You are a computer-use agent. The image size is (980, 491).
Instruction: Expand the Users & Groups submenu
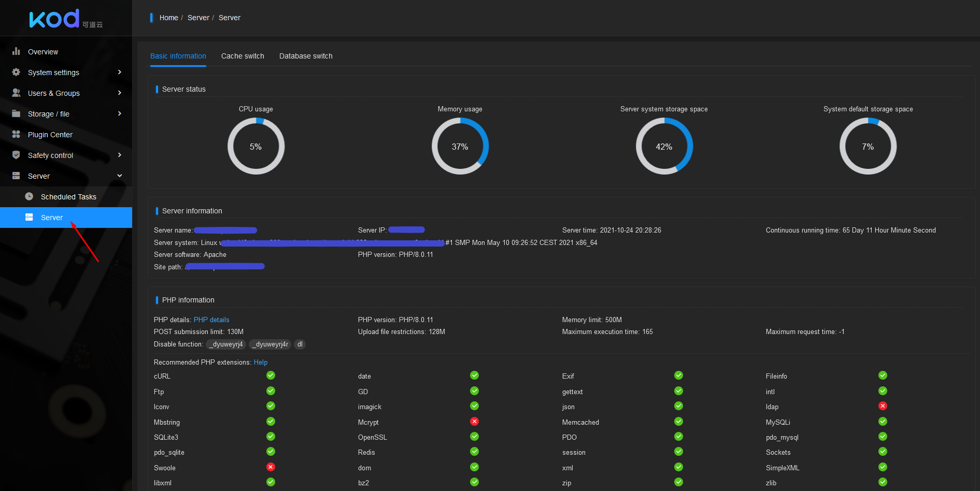tap(120, 93)
